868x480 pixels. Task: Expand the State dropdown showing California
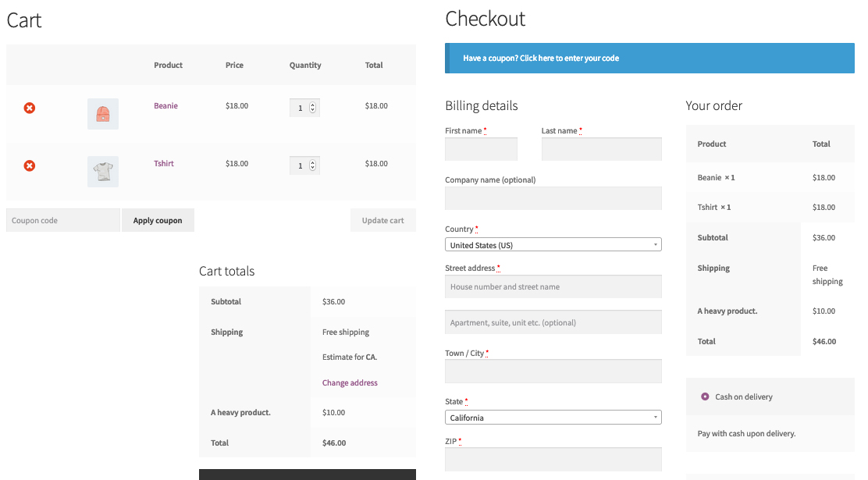553,418
